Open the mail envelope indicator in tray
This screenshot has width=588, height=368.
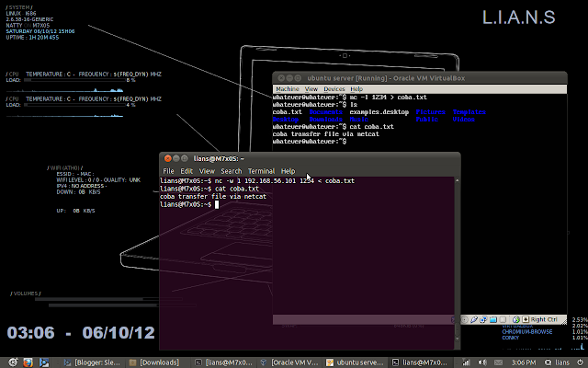[498, 362]
